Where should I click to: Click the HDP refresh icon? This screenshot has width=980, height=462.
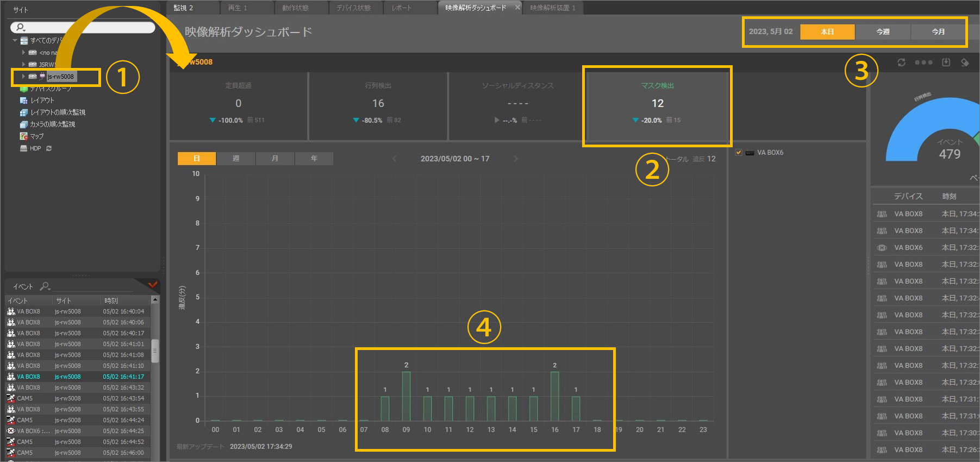(x=49, y=148)
